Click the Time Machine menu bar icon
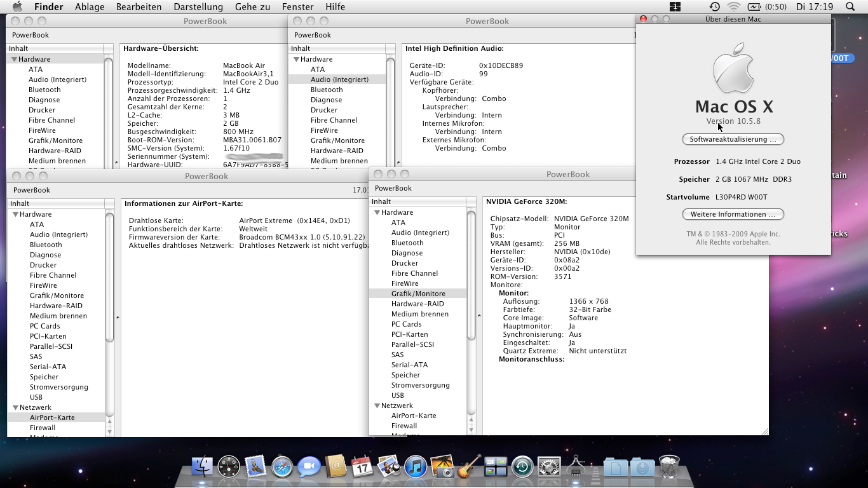This screenshot has width=868, height=488. click(x=715, y=6)
